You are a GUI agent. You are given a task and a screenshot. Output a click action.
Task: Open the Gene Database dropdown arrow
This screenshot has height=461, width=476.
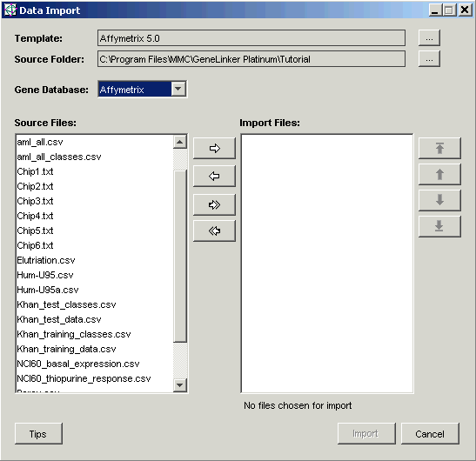(x=178, y=90)
